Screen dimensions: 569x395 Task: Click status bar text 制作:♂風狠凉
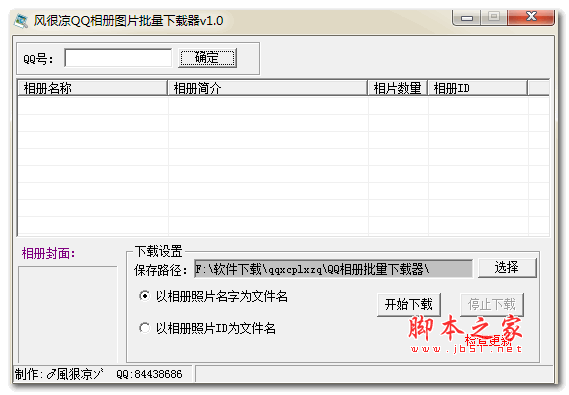pos(59,374)
